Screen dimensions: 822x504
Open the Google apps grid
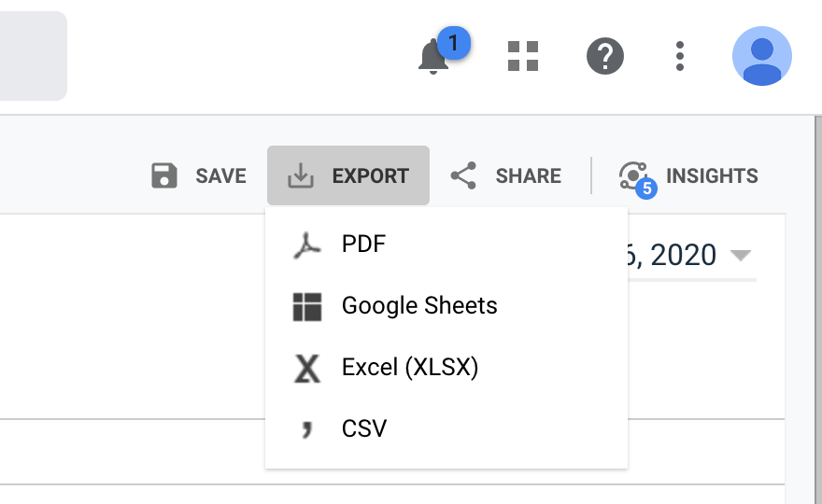click(x=523, y=56)
